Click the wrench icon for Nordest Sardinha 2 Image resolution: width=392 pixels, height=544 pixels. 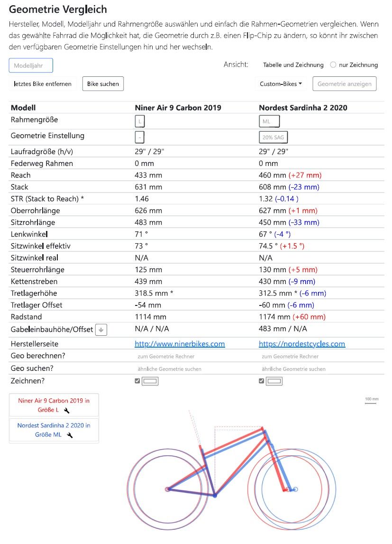[70, 435]
